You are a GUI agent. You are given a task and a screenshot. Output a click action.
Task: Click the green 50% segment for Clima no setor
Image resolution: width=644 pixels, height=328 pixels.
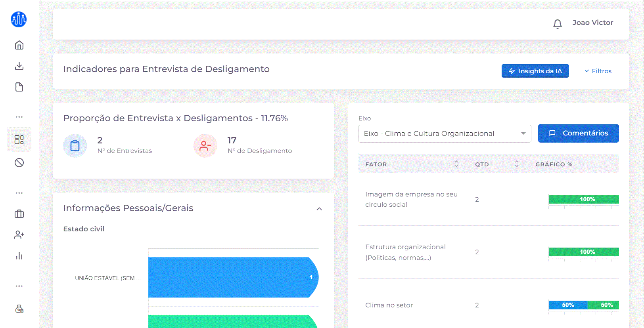coord(603,305)
